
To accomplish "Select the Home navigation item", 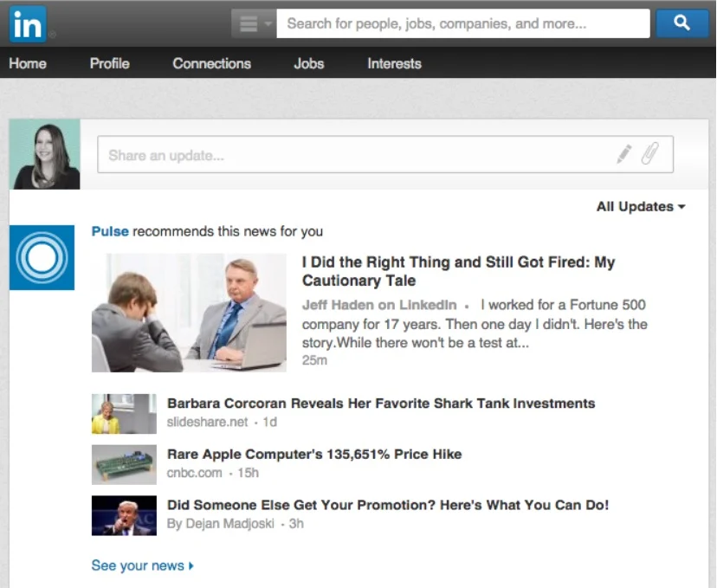I will pos(29,63).
